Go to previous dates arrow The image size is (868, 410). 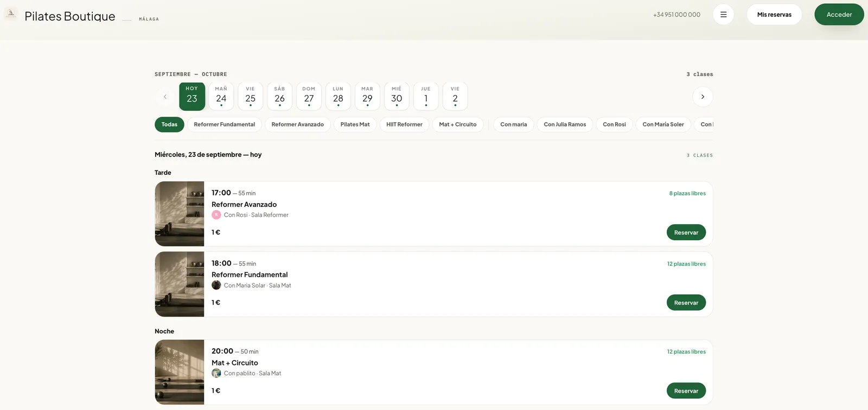coord(165,97)
